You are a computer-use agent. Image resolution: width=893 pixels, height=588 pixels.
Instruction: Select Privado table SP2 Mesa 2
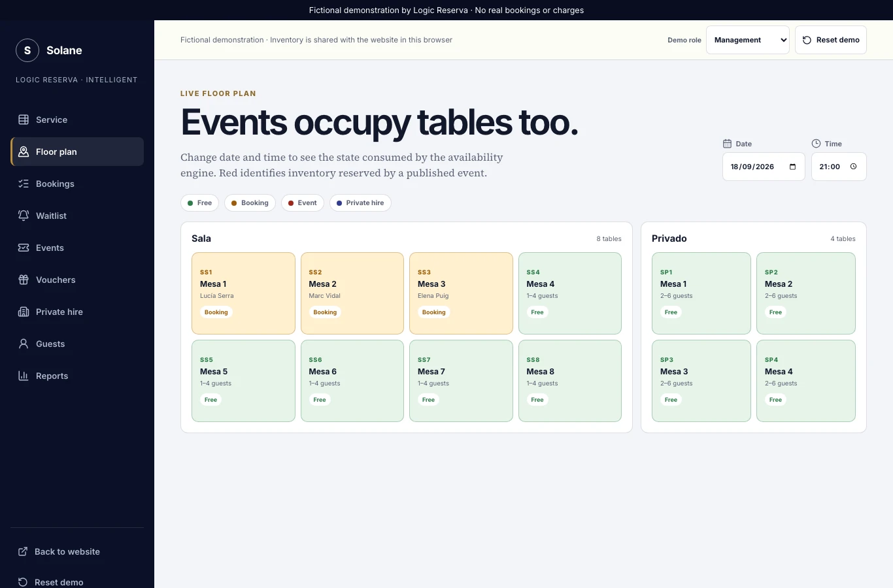[806, 293]
